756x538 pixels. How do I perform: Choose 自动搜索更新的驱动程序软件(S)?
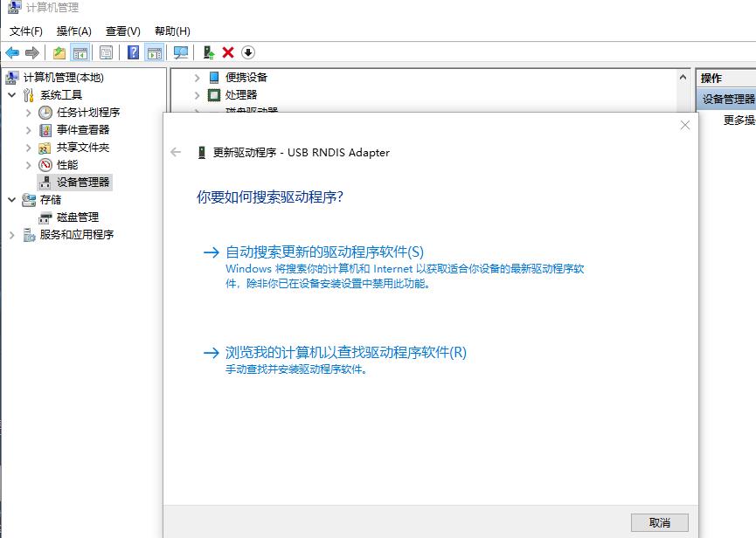tap(324, 252)
